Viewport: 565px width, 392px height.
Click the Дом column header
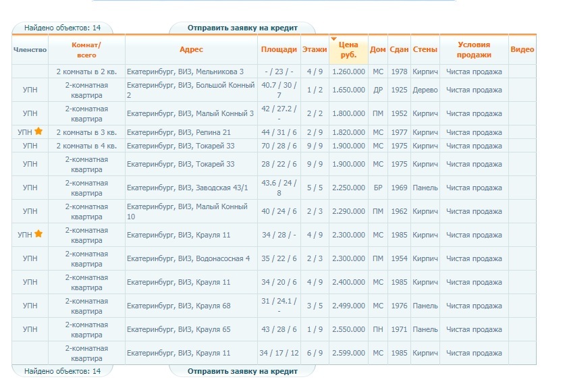pyautogui.click(x=378, y=50)
